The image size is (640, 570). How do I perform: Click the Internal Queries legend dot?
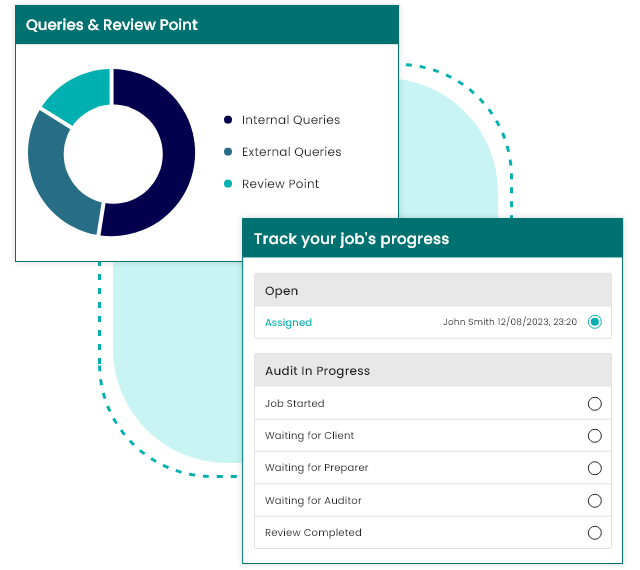click(x=228, y=120)
